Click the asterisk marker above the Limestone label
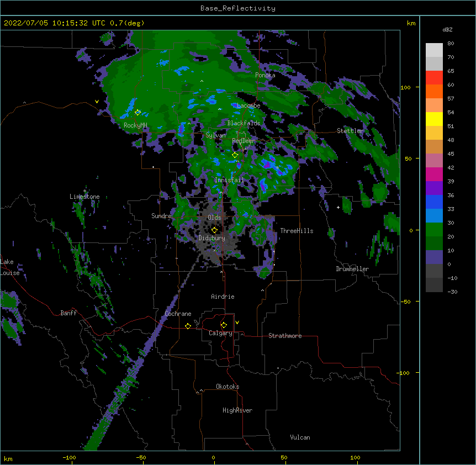Viewport: 476px width, 465px height. pos(85,191)
